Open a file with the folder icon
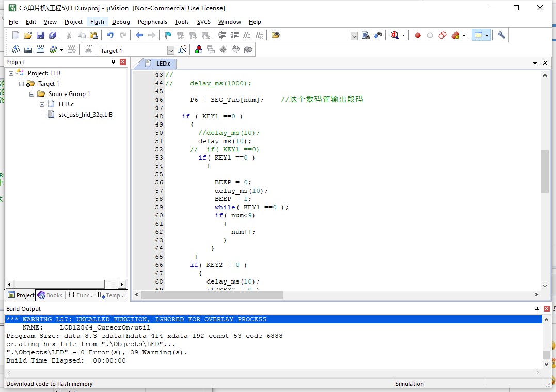556x392 pixels. [x=28, y=35]
